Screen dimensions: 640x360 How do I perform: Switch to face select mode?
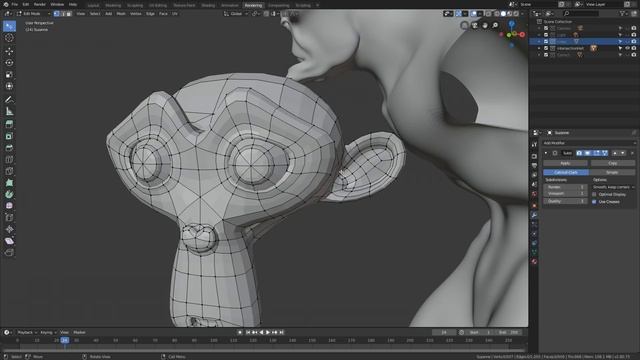click(x=69, y=13)
